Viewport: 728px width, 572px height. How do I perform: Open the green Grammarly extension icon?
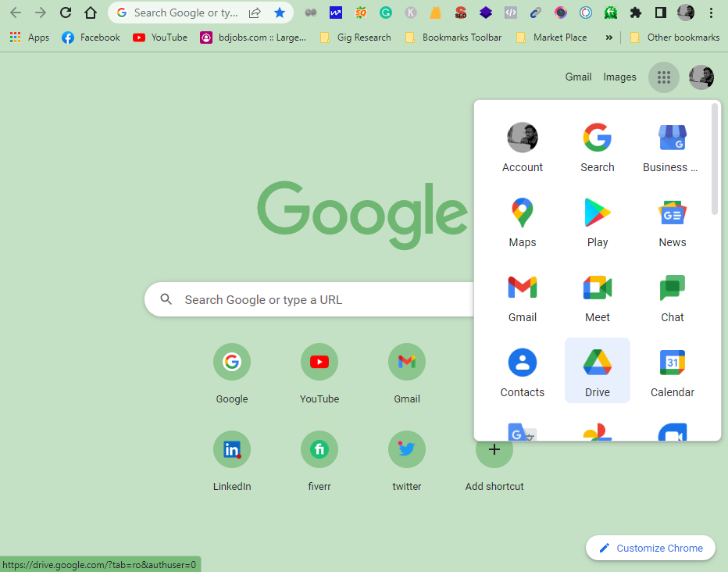(385, 13)
